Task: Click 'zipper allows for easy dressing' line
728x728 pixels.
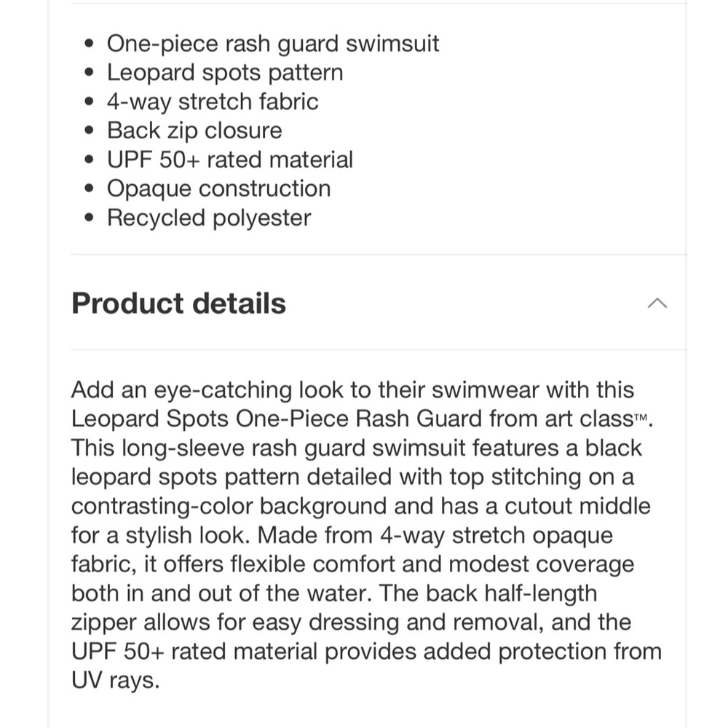Action: [235, 622]
